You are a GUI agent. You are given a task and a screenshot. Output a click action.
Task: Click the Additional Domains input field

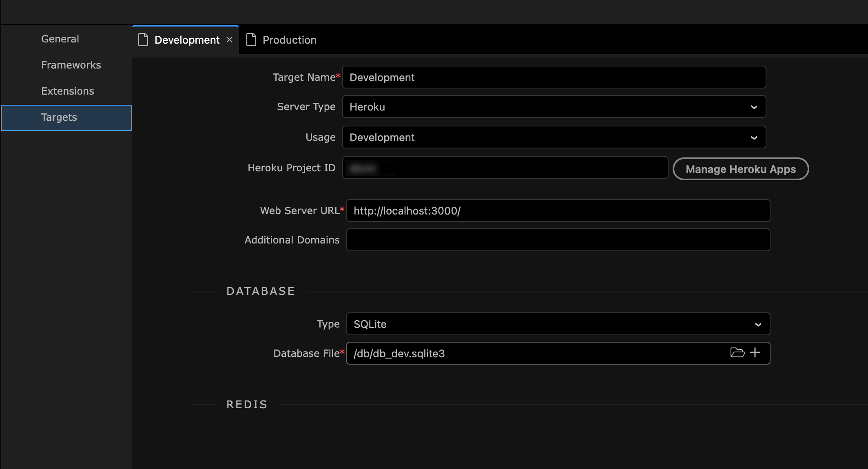pyautogui.click(x=558, y=240)
